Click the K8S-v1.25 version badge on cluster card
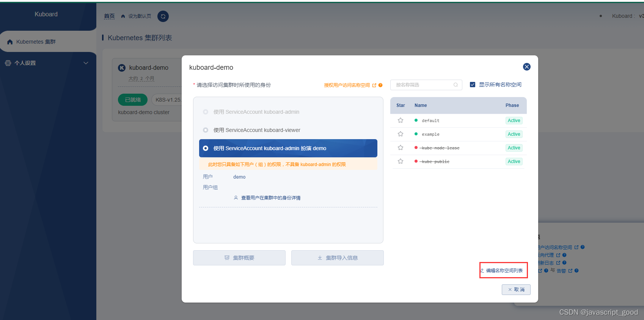644x320 pixels. [167, 100]
